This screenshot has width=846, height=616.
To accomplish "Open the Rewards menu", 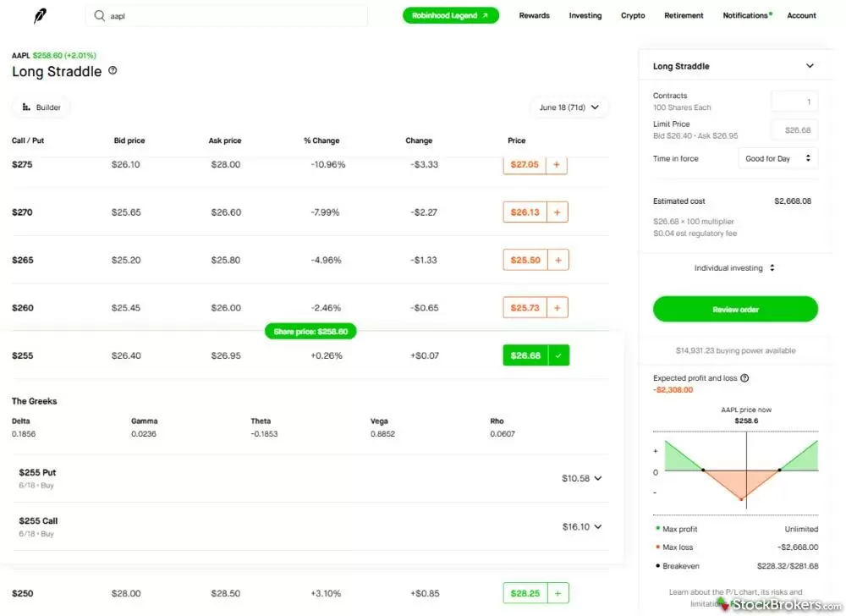I will 534,15.
